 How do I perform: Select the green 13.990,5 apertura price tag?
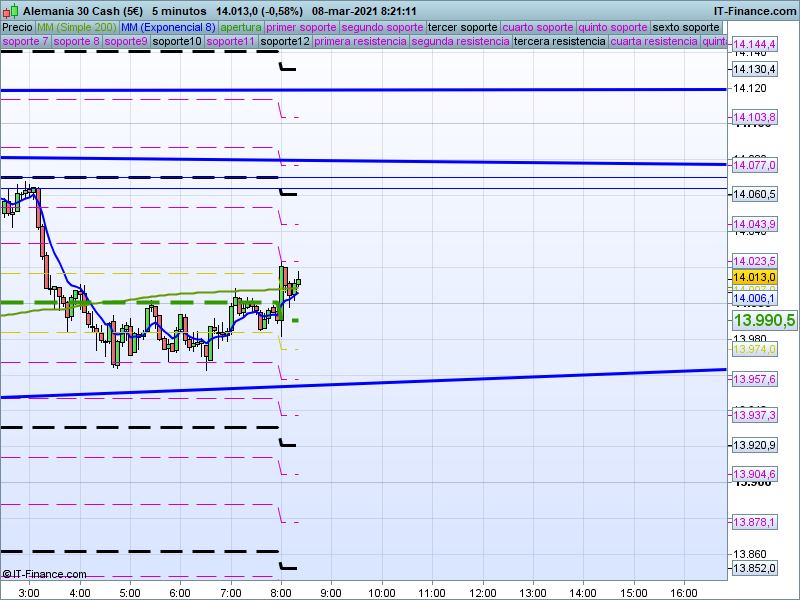[x=764, y=320]
